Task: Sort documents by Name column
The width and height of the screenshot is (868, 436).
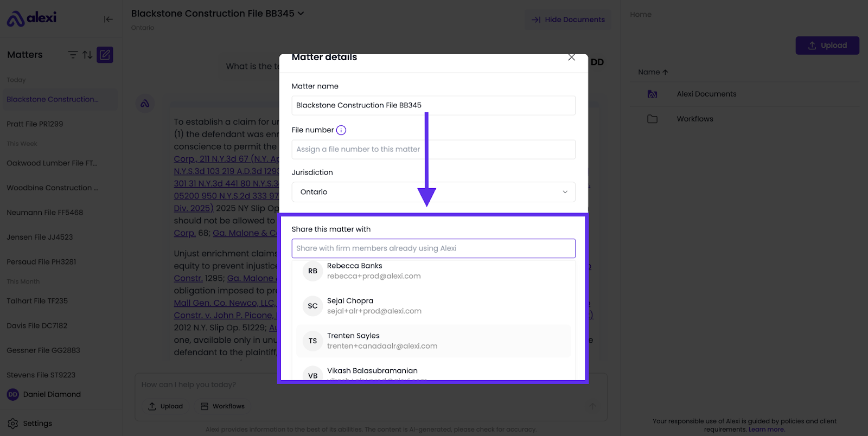Action: (653, 72)
